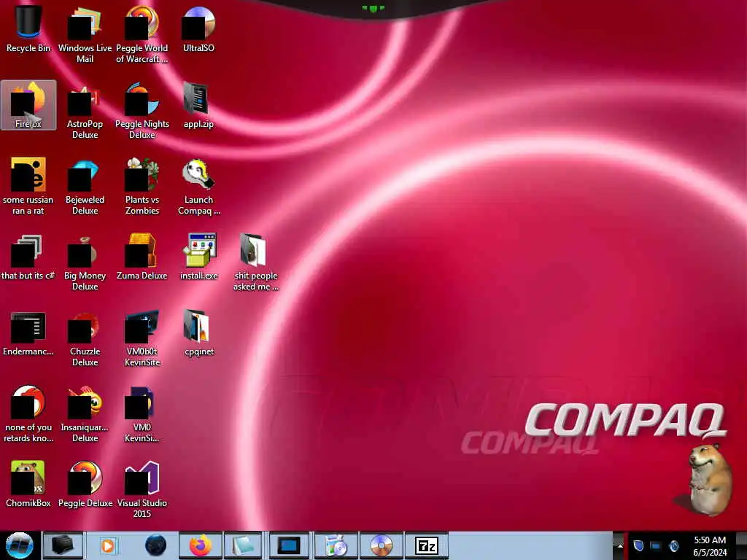Select the ChomikBox shortcut
Image resolution: width=747 pixels, height=560 pixels.
28,484
